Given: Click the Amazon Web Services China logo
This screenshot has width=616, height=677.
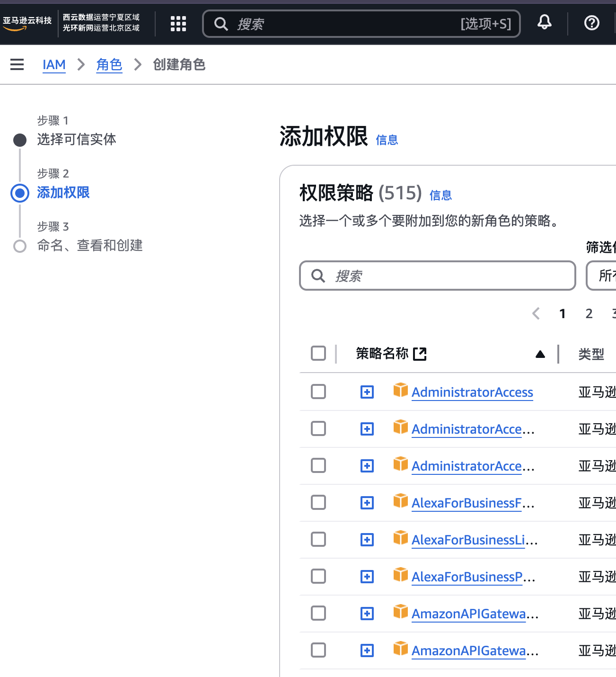Looking at the screenshot, I should (27, 23).
